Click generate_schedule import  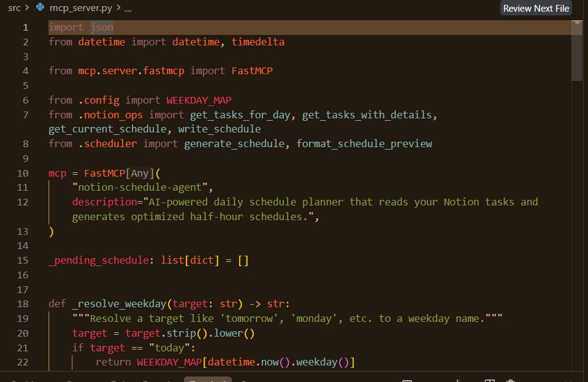coord(234,144)
